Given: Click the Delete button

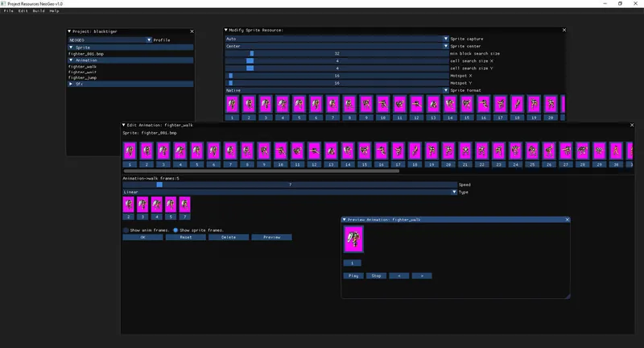Looking at the screenshot, I should tap(229, 238).
